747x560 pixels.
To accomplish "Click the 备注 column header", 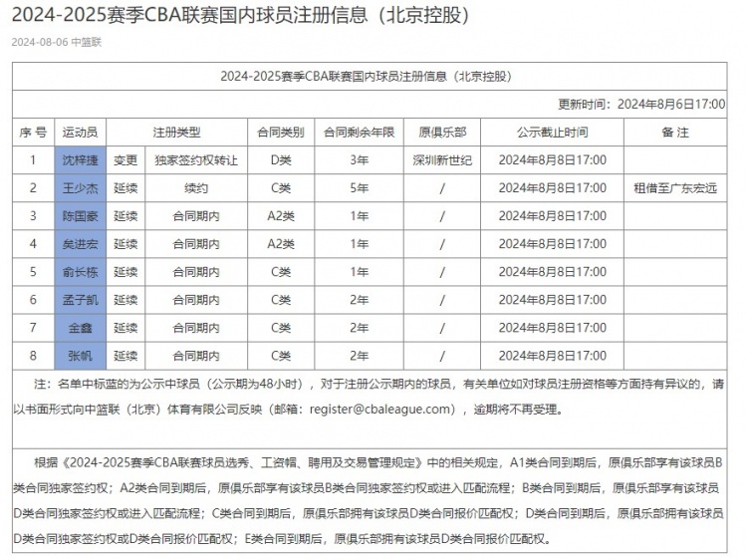I will click(675, 132).
